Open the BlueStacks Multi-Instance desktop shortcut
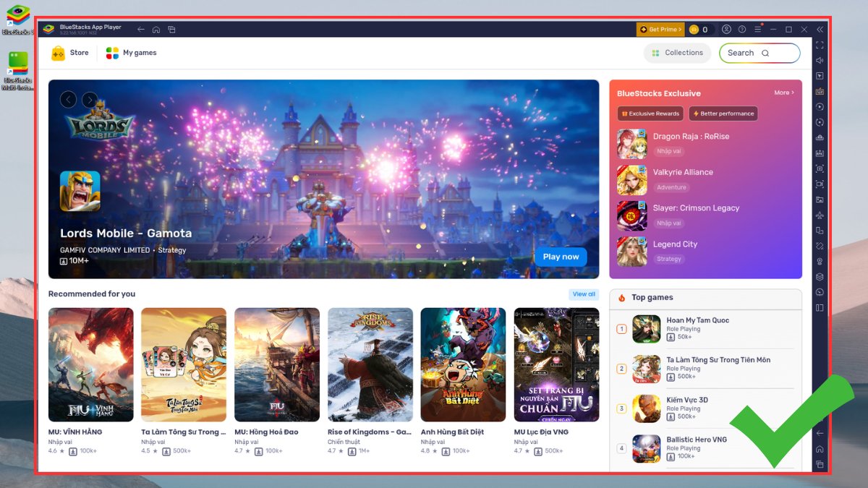 [17, 71]
